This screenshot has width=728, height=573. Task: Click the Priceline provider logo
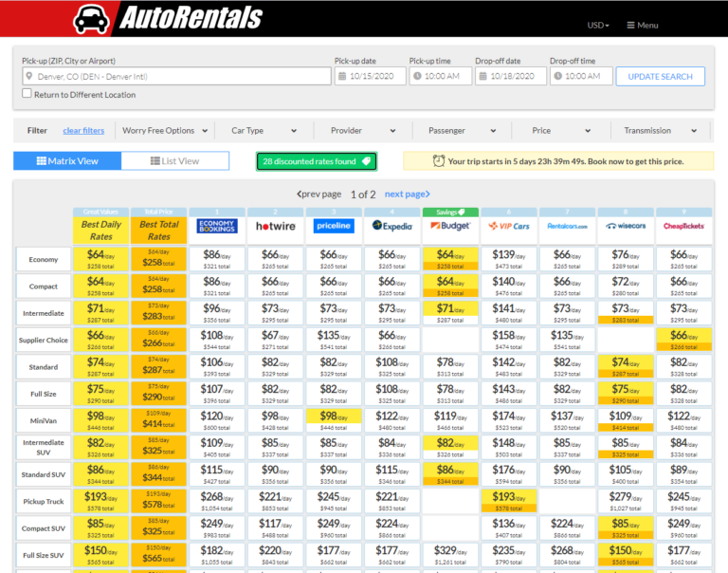click(334, 226)
